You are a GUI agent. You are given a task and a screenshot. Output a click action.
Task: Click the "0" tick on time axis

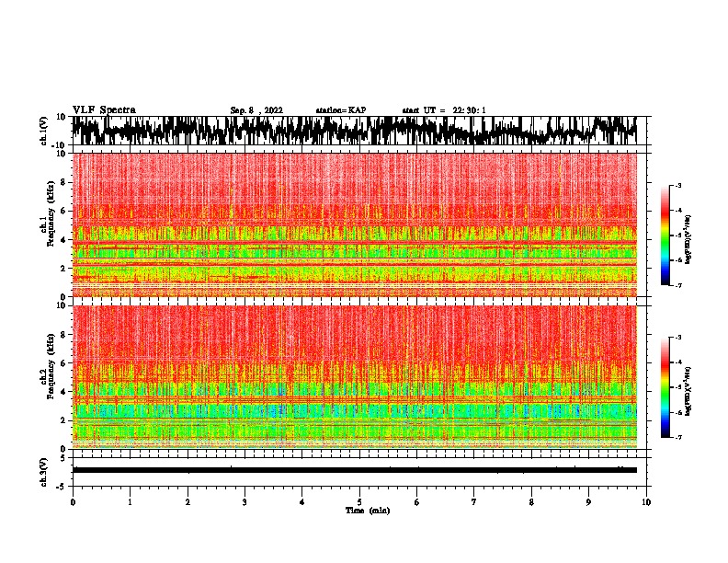pos(73,502)
